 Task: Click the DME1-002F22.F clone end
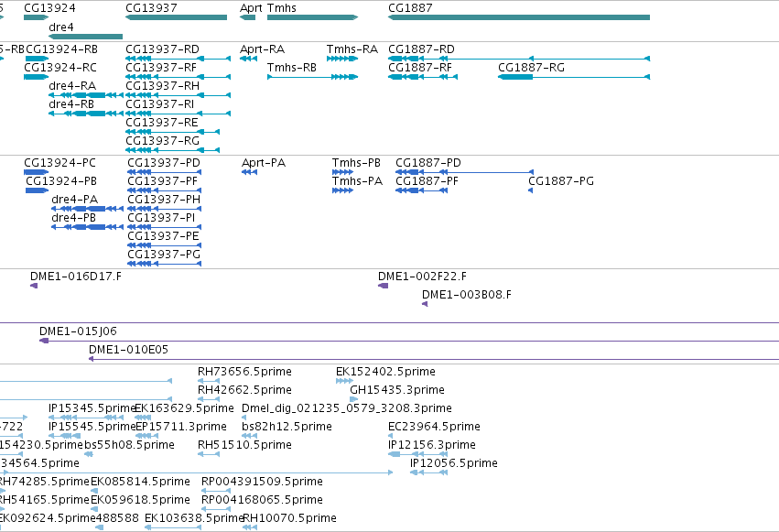tap(383, 286)
